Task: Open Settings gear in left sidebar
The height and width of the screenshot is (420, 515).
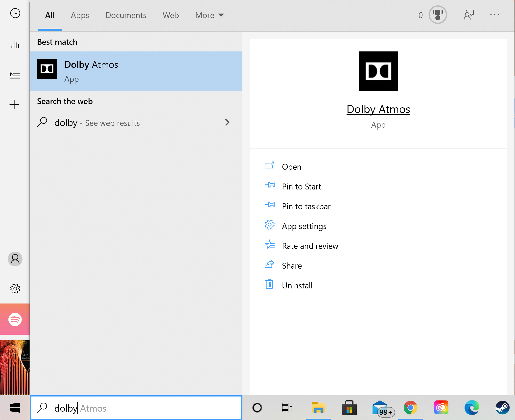Action: (x=15, y=289)
